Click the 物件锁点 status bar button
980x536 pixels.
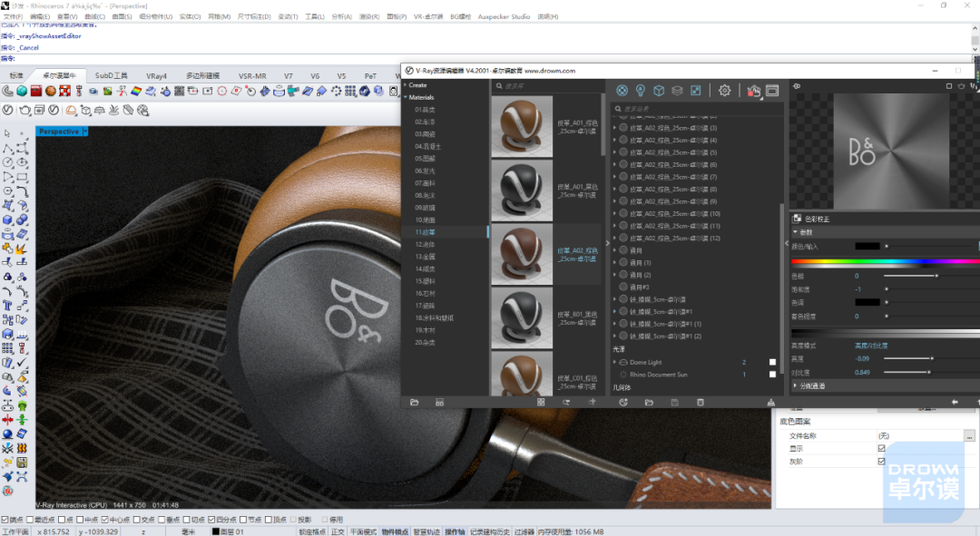(x=395, y=531)
